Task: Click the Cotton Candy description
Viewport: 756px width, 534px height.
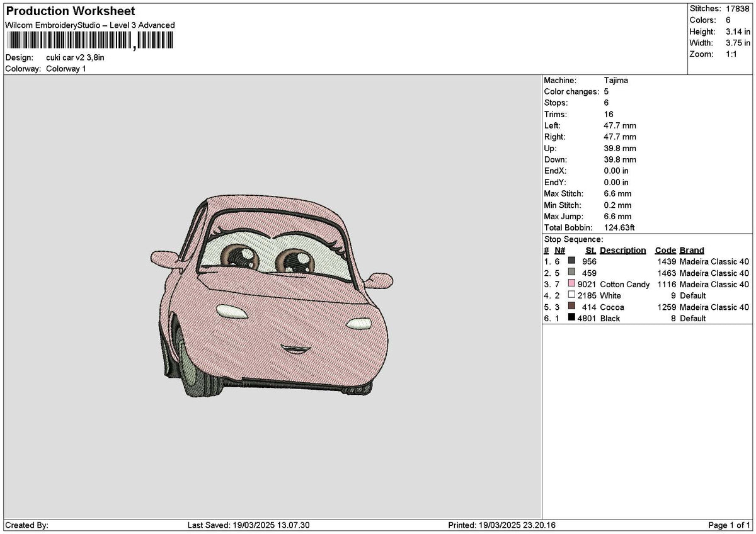Action: tap(625, 284)
